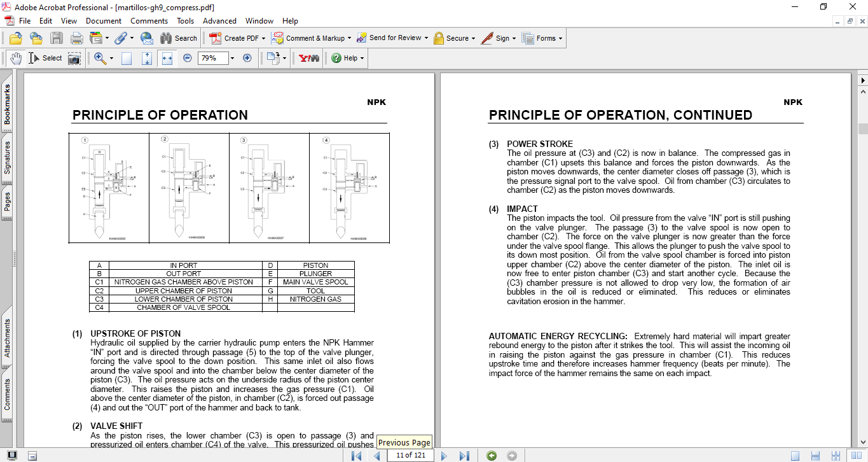Open the Document menu
The image size is (868, 462).
click(103, 21)
